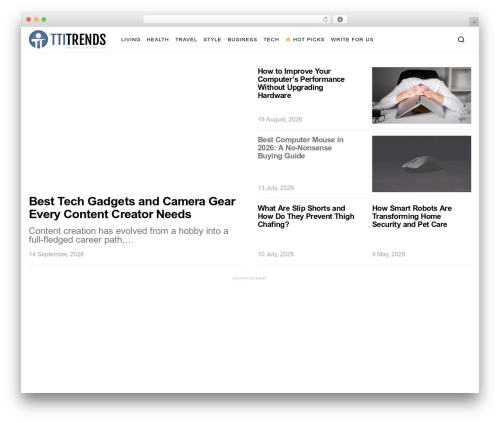Open How to Improve Your Computer's Performance article

click(x=301, y=83)
